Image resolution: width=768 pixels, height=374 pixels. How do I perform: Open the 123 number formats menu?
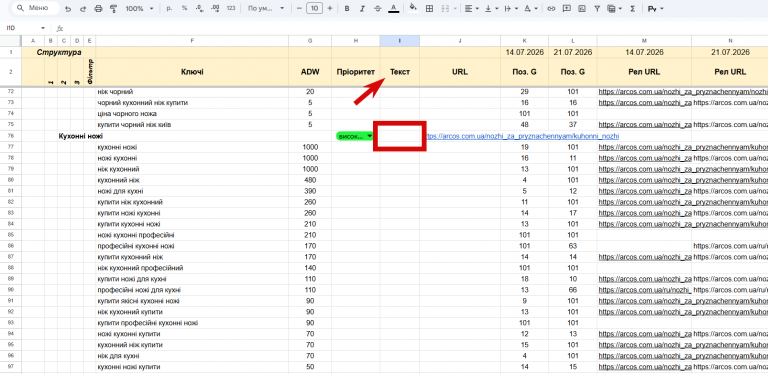click(231, 8)
